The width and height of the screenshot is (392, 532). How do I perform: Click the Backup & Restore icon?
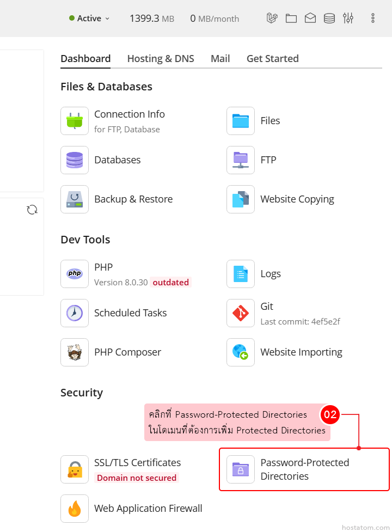tap(75, 199)
